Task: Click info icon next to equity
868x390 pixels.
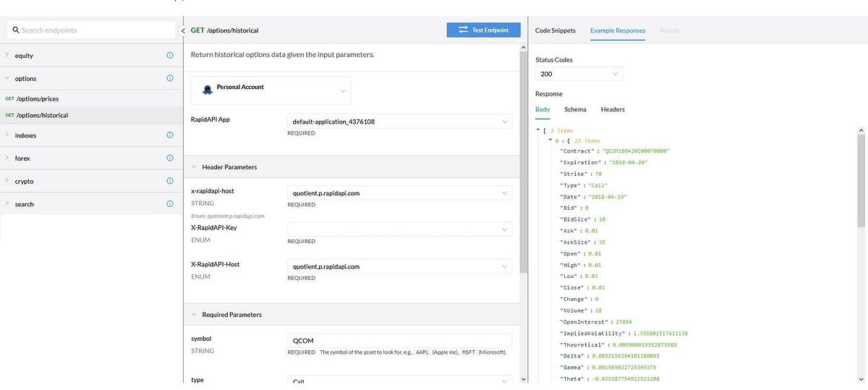Action: coord(170,56)
